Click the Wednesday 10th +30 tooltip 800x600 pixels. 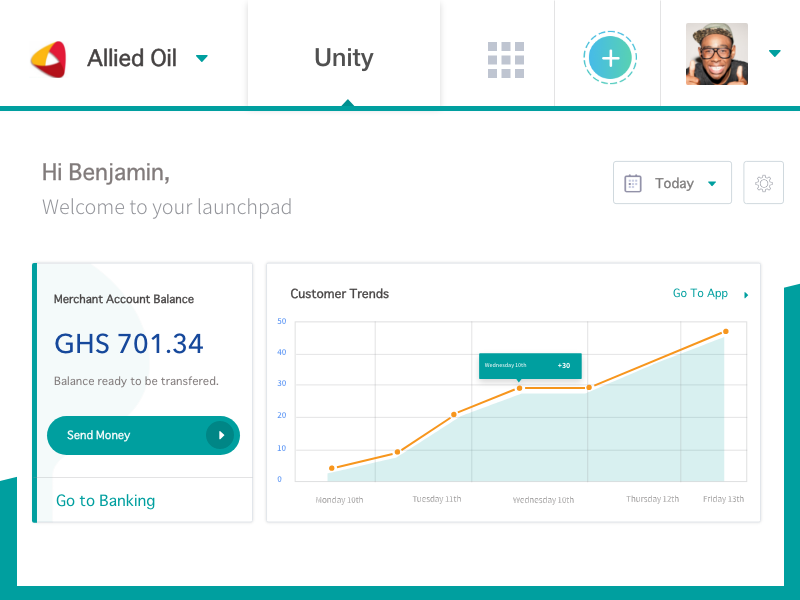click(530, 366)
